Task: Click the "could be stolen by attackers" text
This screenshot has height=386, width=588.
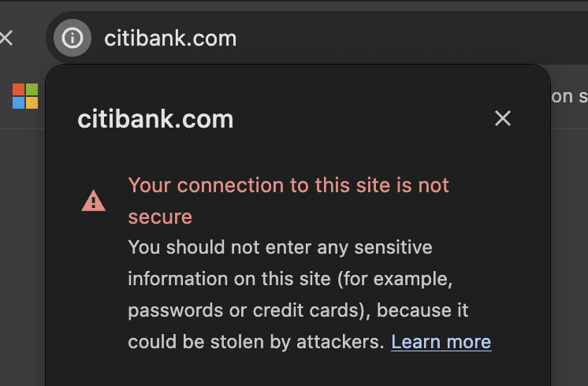Action: 255,342
